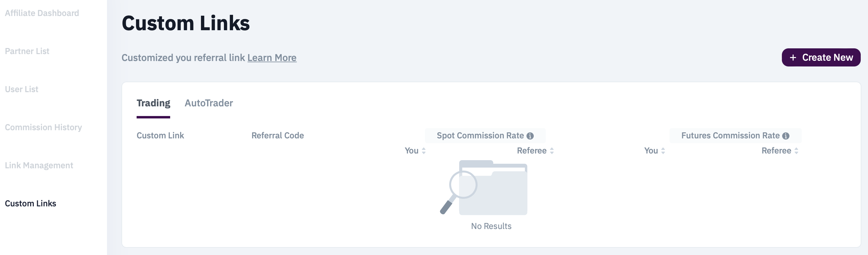Image resolution: width=868 pixels, height=255 pixels.
Task: Click the Custom Link column header
Action: point(160,135)
